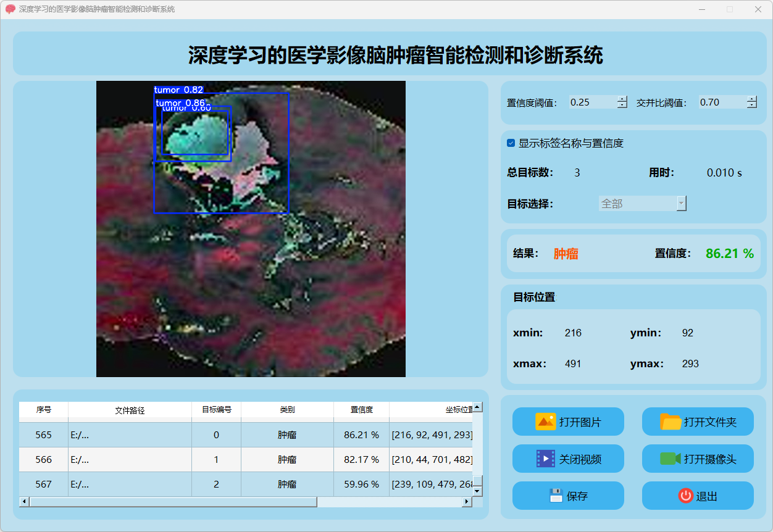Image resolution: width=773 pixels, height=532 pixels.
Task: Click the red power icon for 退出
Action: (x=685, y=496)
